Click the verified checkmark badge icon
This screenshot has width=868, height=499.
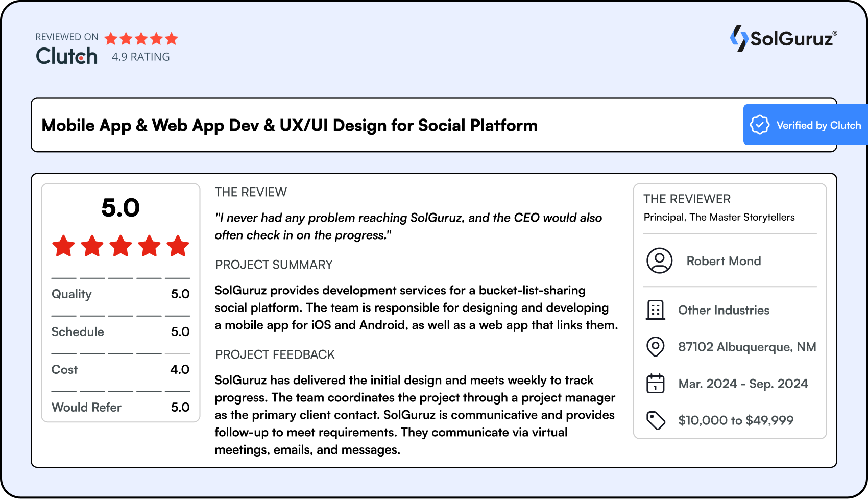pyautogui.click(x=759, y=125)
